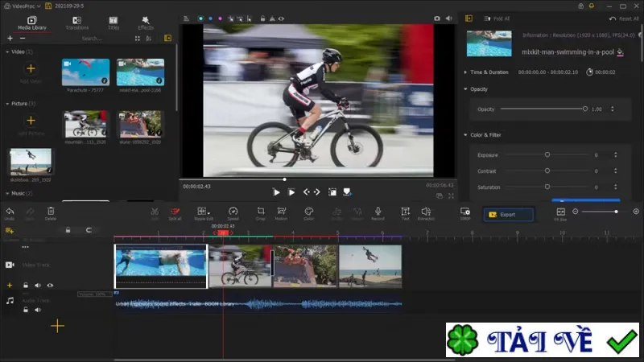Fit timeline to size

[x=560, y=213]
